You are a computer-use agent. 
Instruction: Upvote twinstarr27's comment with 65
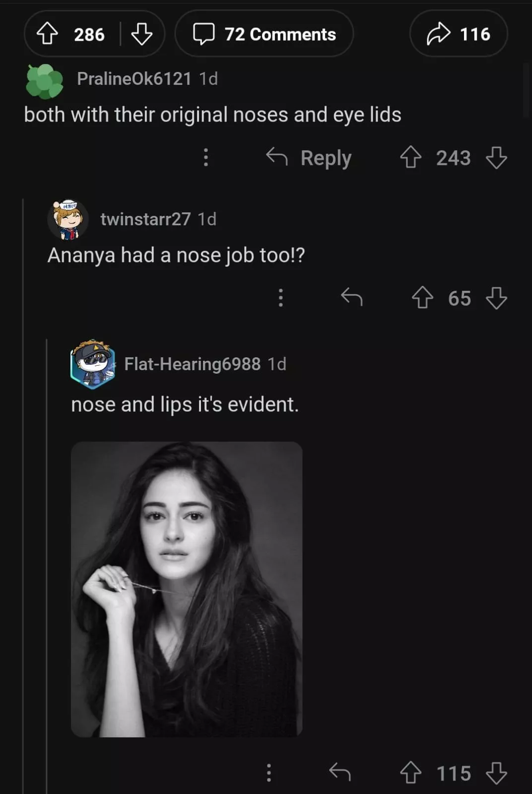pyautogui.click(x=422, y=298)
